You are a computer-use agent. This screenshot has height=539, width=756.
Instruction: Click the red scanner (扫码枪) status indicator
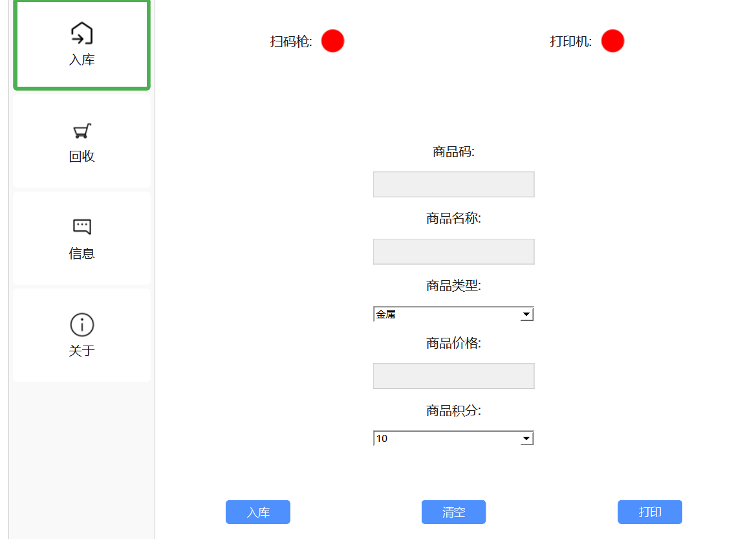332,41
